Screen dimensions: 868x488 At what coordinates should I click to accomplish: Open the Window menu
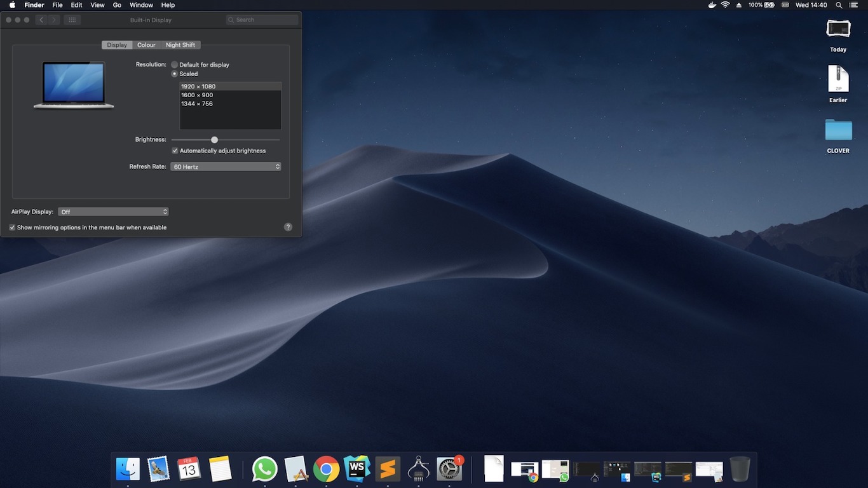[x=141, y=5]
